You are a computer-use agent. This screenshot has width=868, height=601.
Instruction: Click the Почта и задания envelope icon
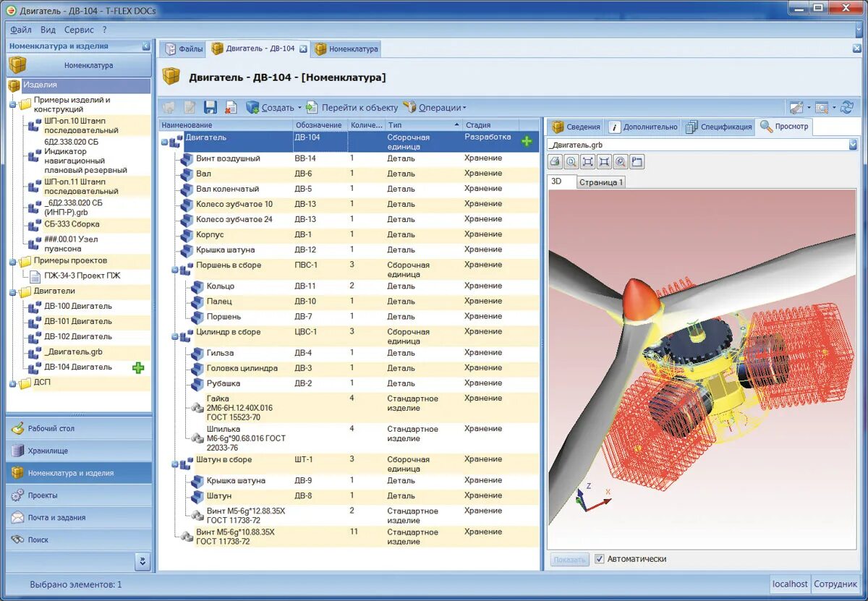[x=17, y=518]
